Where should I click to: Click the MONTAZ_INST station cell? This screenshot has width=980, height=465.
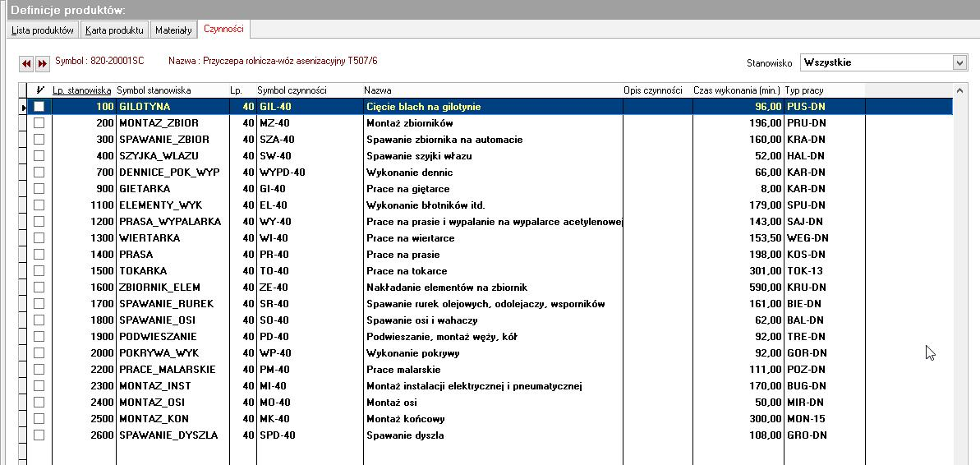click(x=173, y=385)
